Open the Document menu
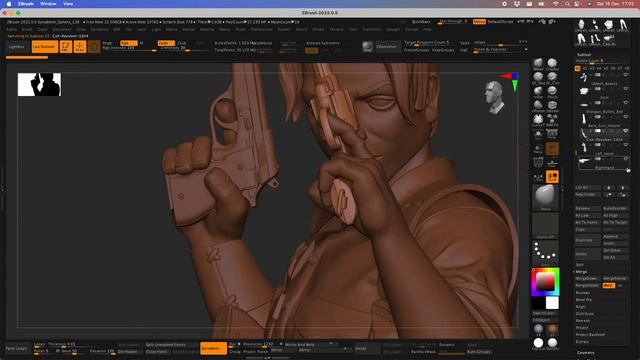 (62, 29)
